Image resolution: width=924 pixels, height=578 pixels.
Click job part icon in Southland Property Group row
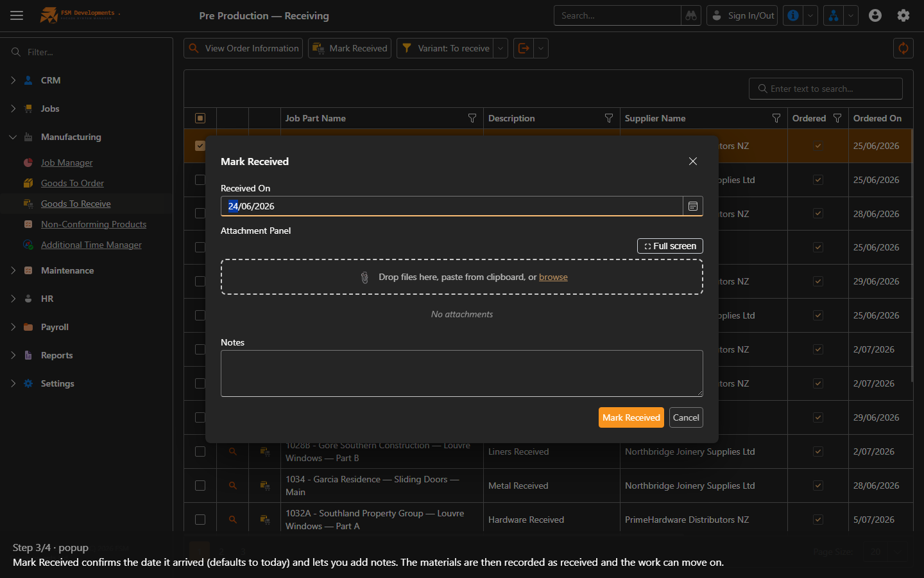(x=264, y=520)
